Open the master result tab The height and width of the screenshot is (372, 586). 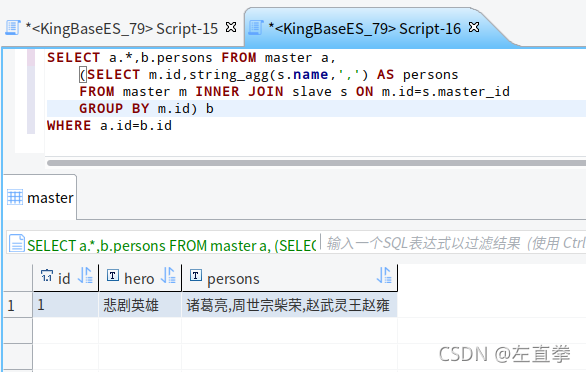(x=40, y=198)
